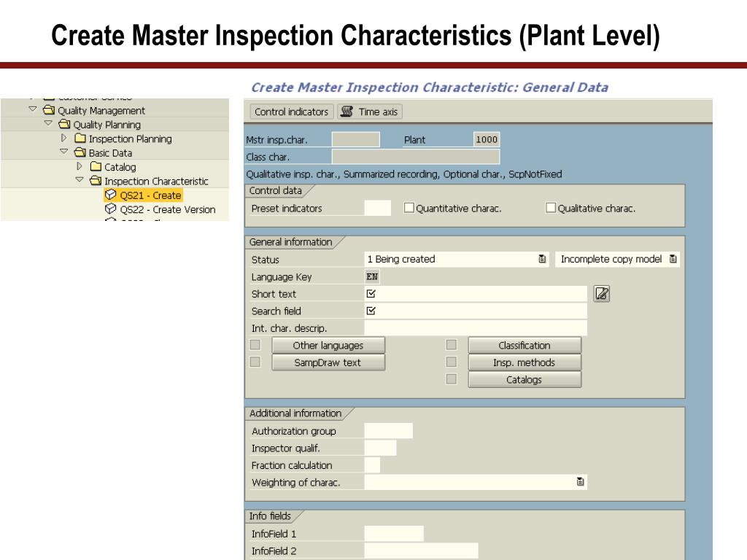
Task: Click the Catalogs button
Action: coord(525,379)
